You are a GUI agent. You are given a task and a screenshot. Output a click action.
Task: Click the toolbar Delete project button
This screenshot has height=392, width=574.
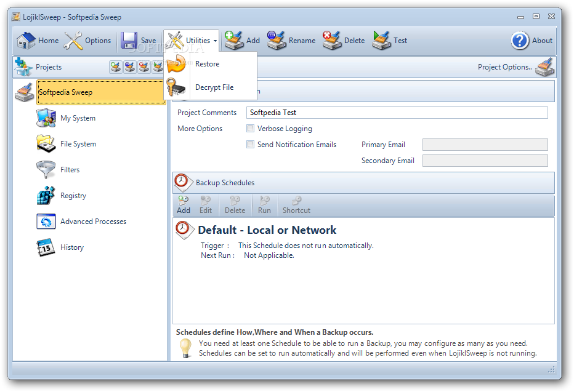coord(344,40)
